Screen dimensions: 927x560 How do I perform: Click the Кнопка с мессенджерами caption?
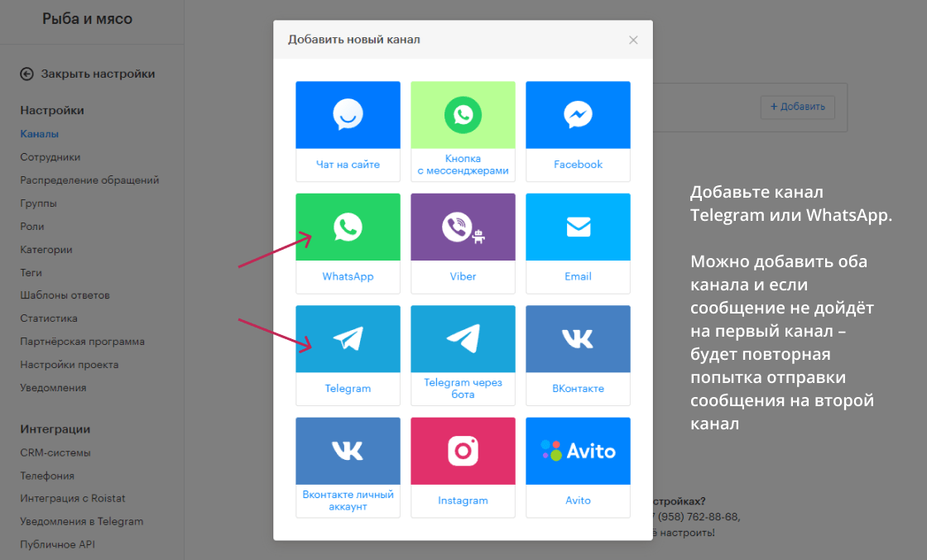tap(463, 165)
